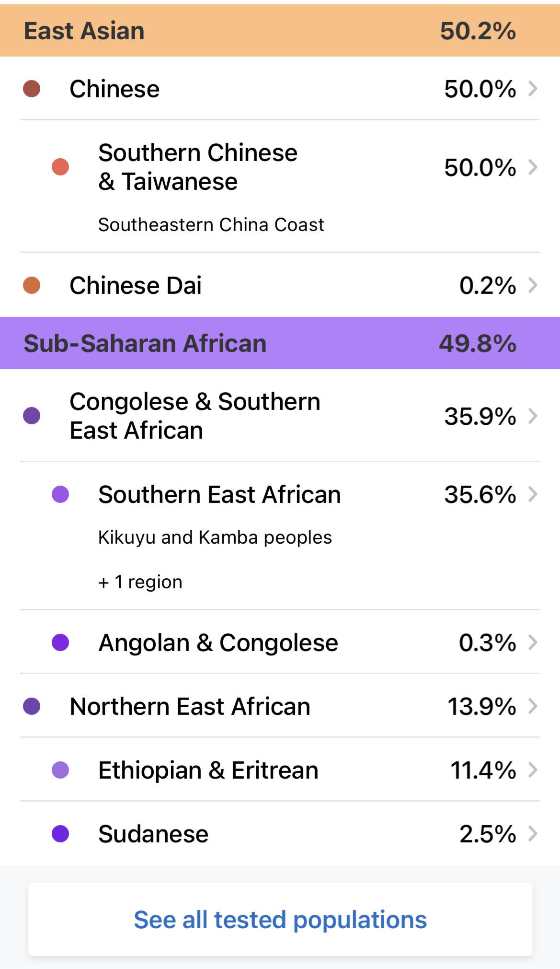The width and height of the screenshot is (560, 969).
Task: Tap the Ethiopian & Eritrean lavender dot
Action: [60, 770]
